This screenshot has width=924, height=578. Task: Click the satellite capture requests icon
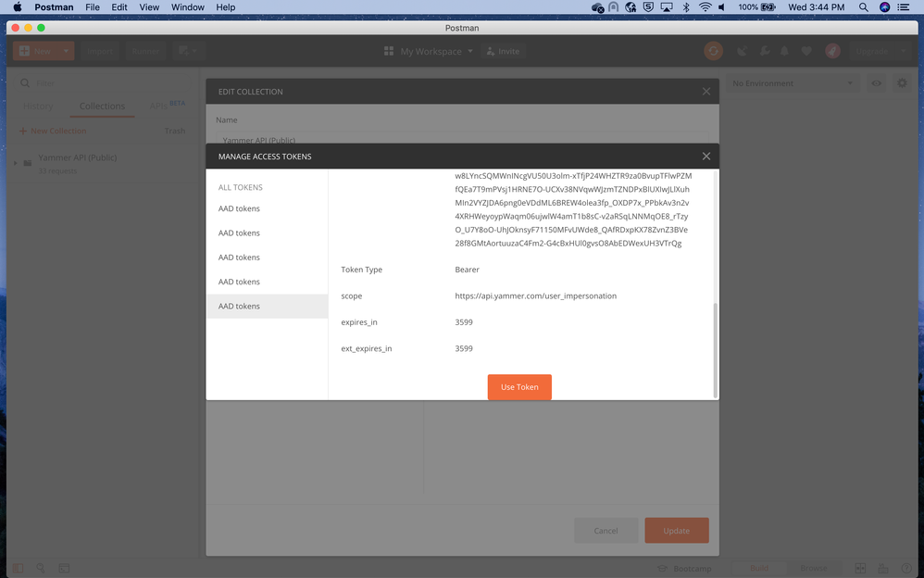(x=742, y=51)
